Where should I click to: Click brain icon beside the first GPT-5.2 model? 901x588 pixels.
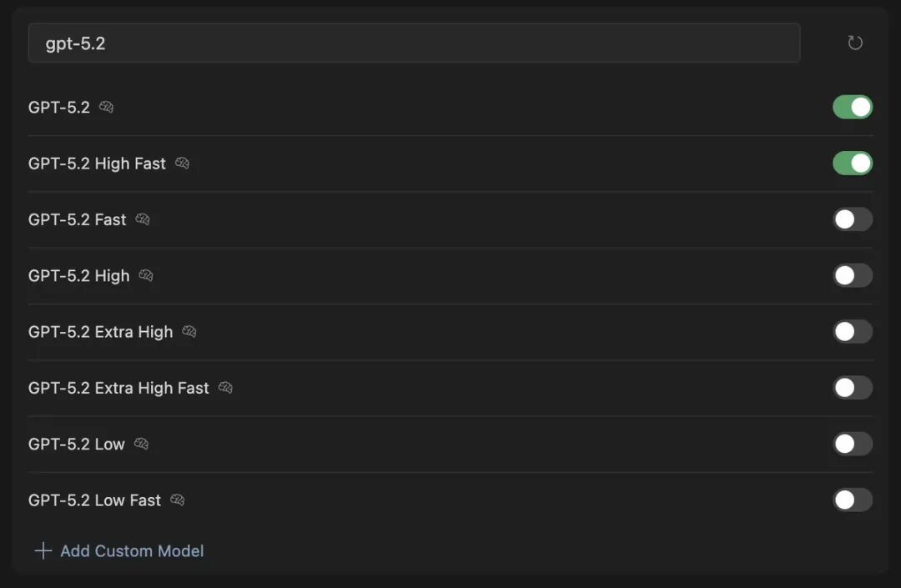click(106, 107)
